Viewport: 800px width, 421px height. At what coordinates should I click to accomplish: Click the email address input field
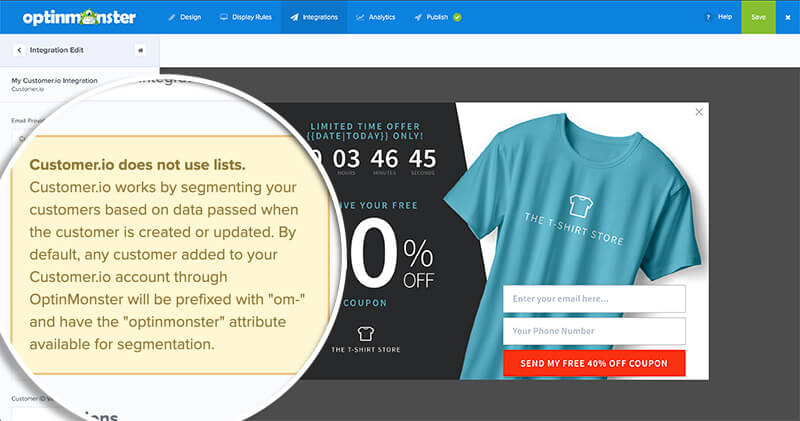[x=594, y=299]
